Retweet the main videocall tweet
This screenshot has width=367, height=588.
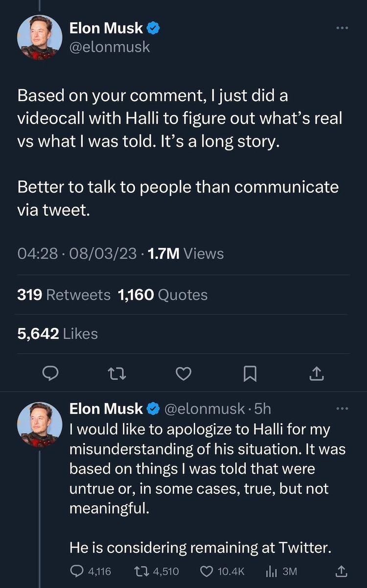[117, 374]
